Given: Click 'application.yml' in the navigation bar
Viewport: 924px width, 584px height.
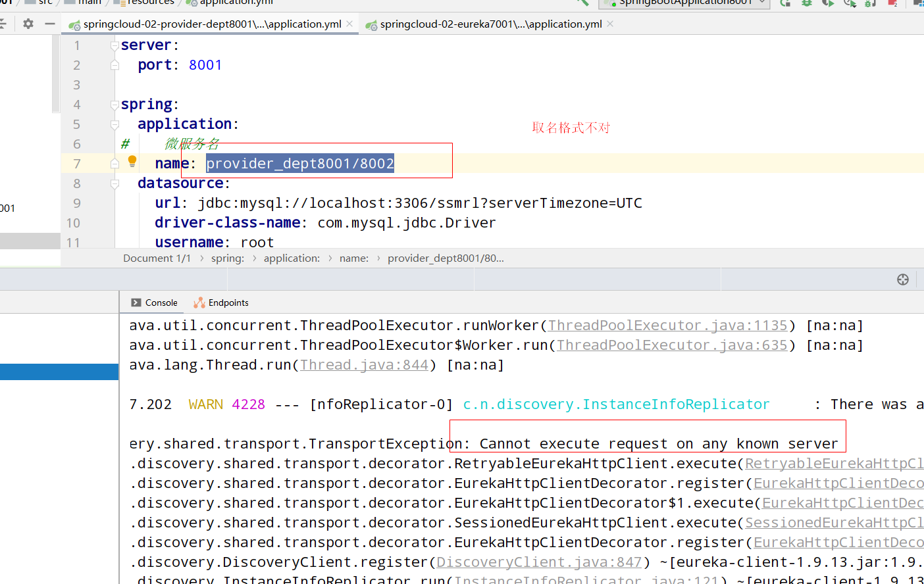Looking at the screenshot, I should point(230,3).
